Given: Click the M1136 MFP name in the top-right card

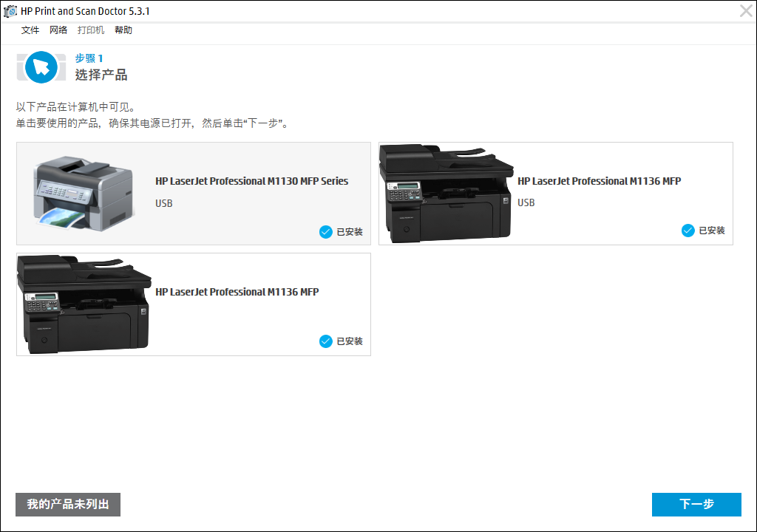Looking at the screenshot, I should [x=599, y=181].
